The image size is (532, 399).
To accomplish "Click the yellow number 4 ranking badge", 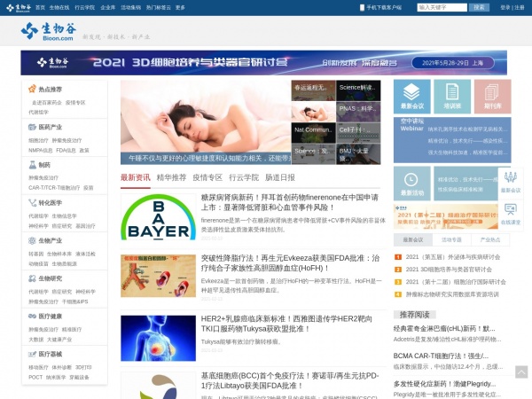I will pos(398,294).
